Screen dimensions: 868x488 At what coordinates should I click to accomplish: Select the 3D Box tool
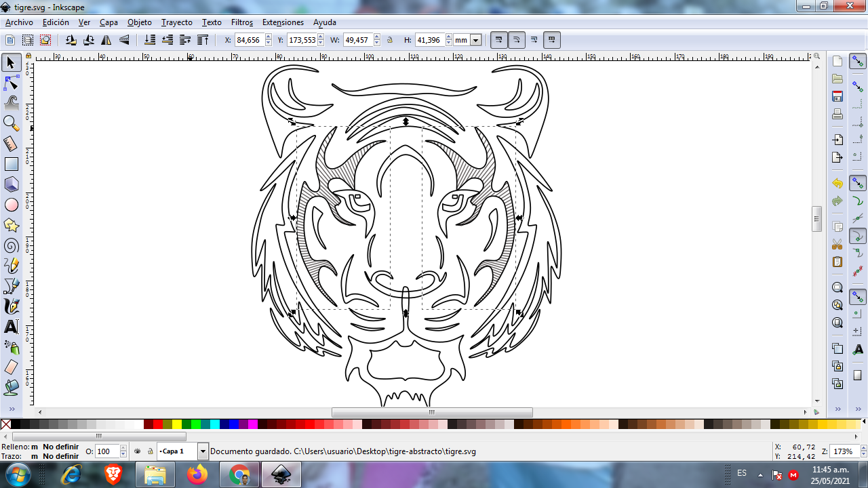(x=11, y=184)
